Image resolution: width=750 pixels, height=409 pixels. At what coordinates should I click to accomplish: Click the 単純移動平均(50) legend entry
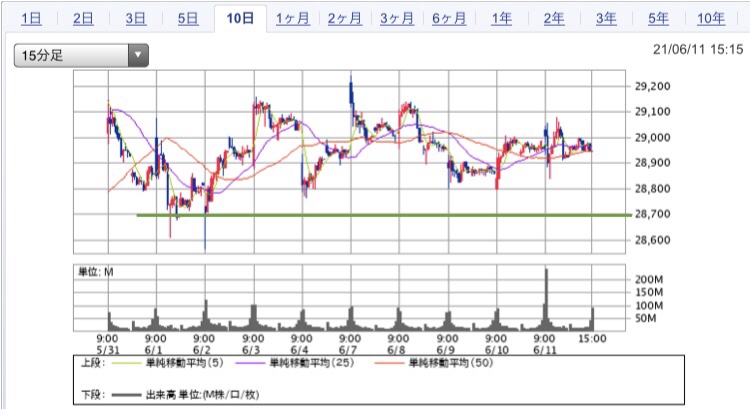click(x=451, y=363)
